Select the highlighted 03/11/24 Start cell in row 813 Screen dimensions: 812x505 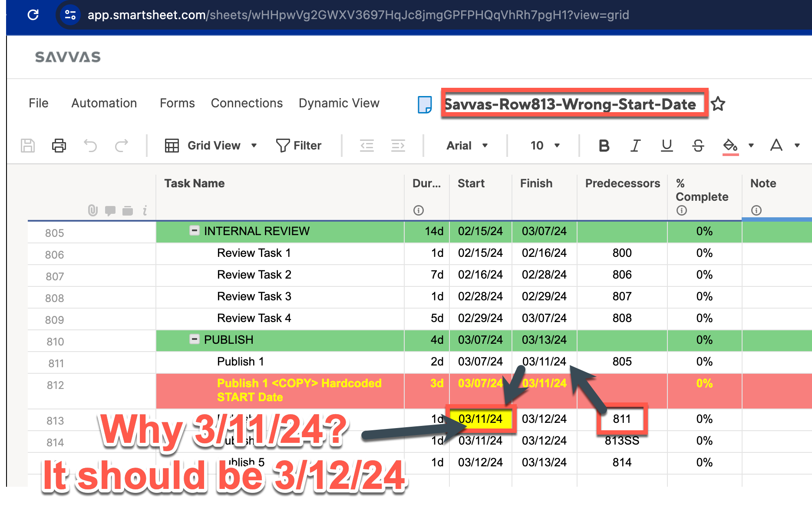click(x=481, y=419)
